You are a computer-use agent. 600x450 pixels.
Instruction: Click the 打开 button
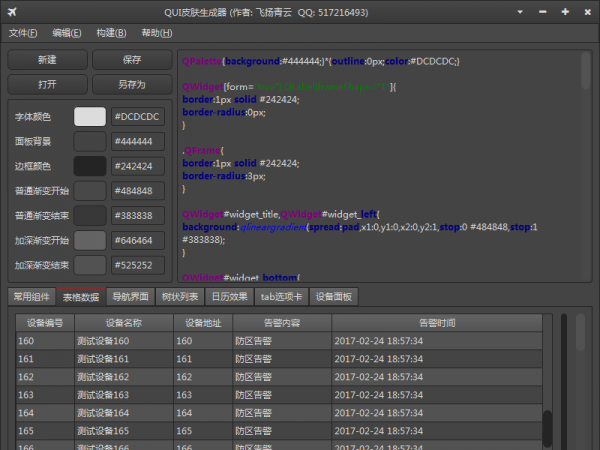[x=47, y=84]
